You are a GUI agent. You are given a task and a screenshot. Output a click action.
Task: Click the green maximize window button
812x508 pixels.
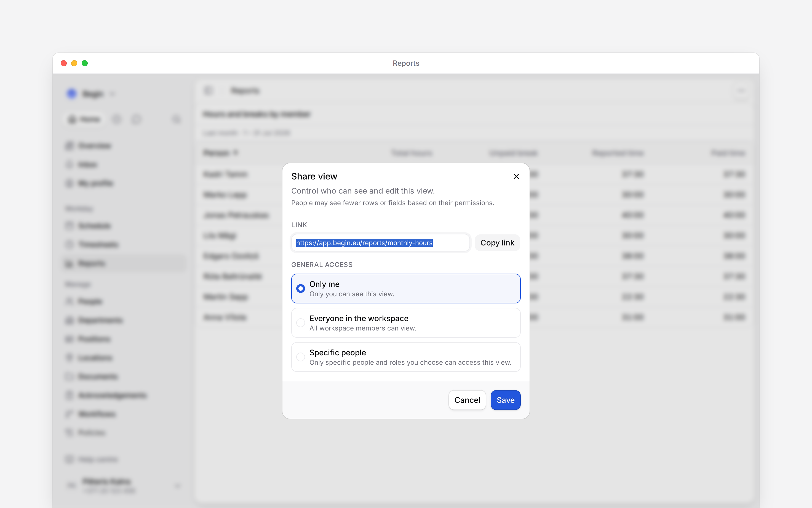pos(85,63)
